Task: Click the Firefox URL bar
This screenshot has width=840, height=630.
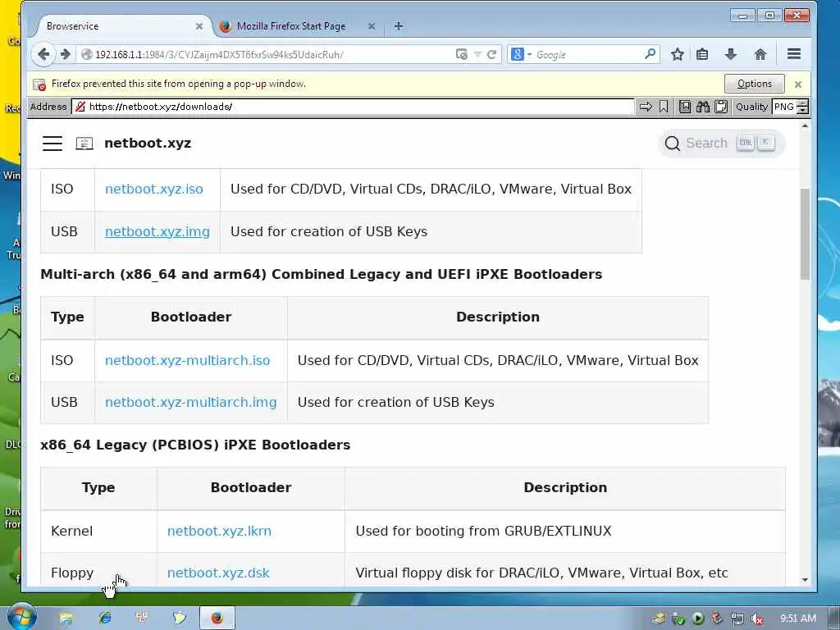Action: 268,55
